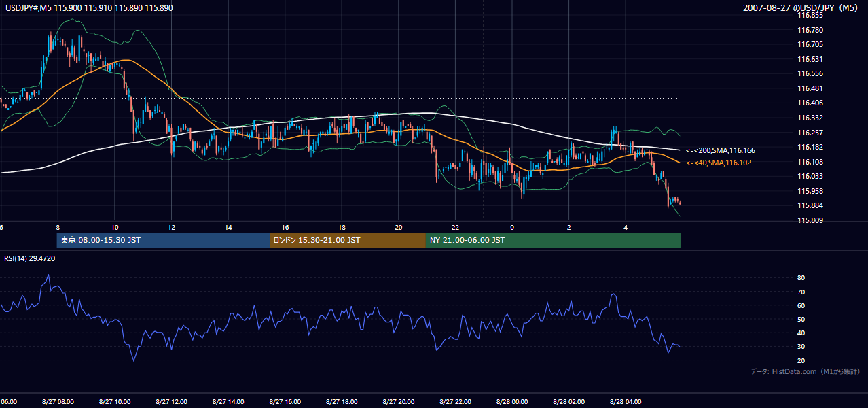Click the 8/28 02:00 date label under RSI
Screen dimensions: 868x408
tap(569, 402)
